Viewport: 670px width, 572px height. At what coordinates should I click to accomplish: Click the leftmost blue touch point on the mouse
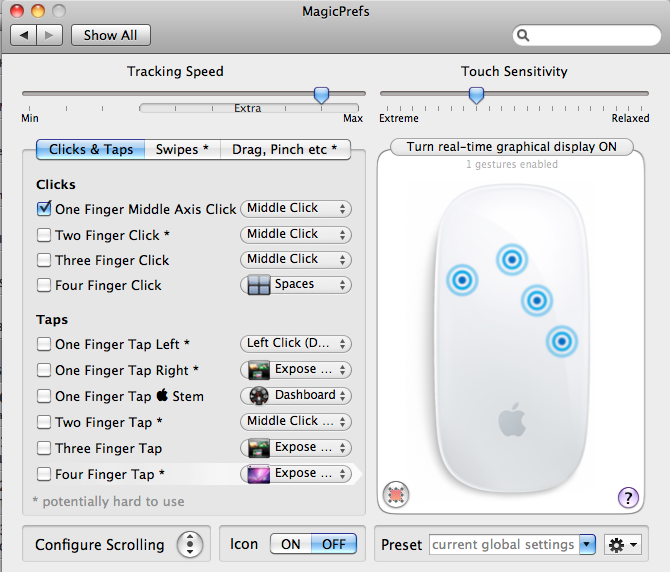[462, 280]
